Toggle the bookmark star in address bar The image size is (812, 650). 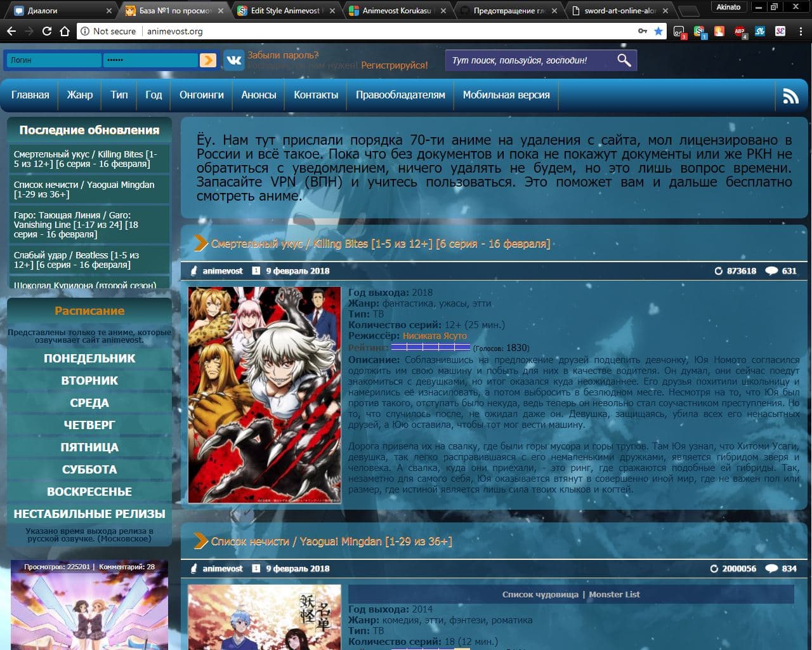click(658, 30)
